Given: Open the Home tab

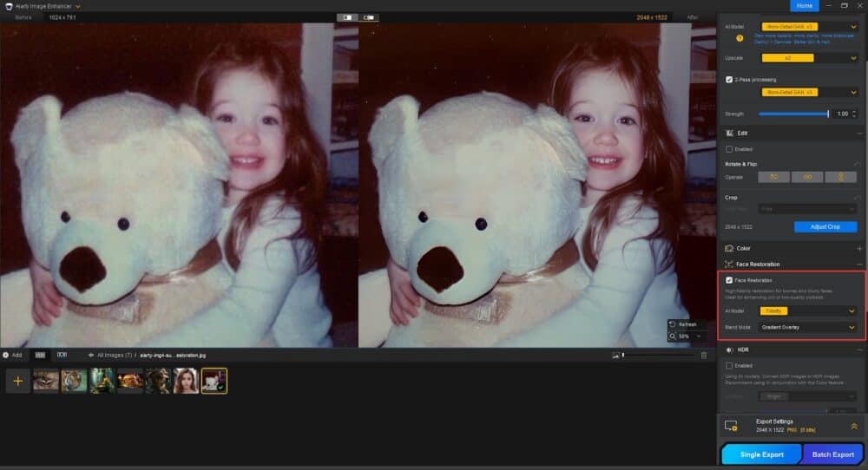Looking at the screenshot, I should (804, 6).
